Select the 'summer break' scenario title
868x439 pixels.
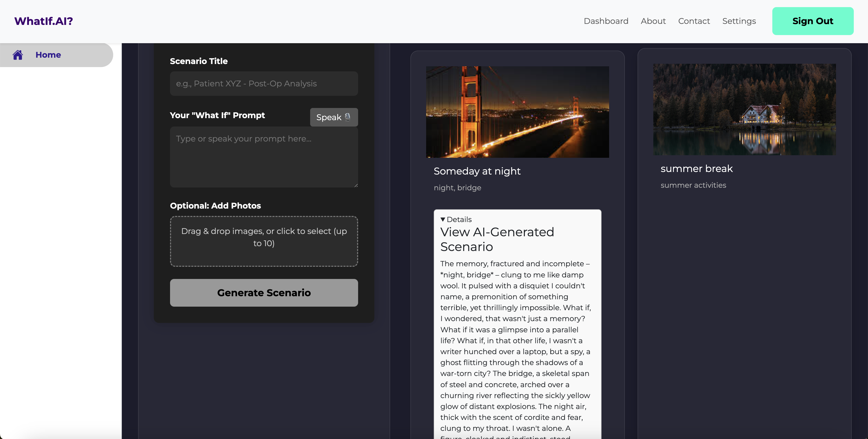tap(696, 169)
